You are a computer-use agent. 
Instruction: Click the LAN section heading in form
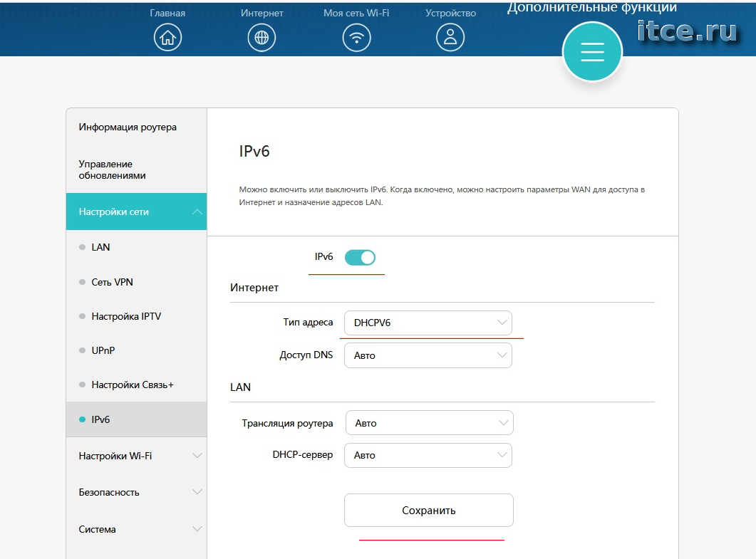tap(240, 387)
